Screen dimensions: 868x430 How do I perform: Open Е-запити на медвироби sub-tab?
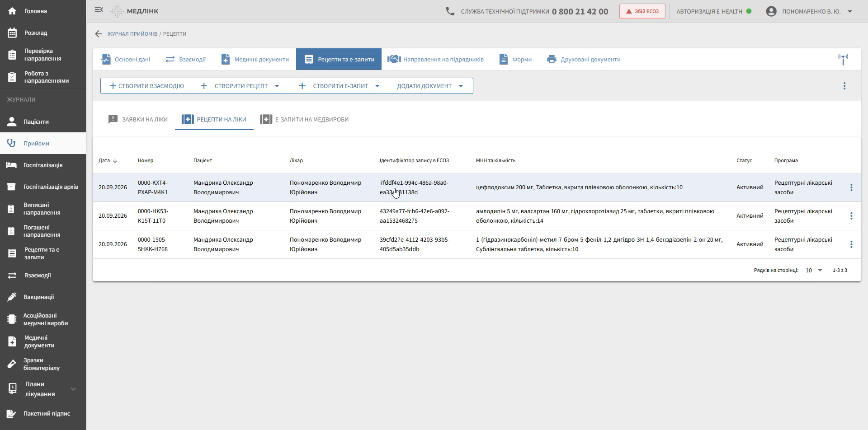[304, 119]
